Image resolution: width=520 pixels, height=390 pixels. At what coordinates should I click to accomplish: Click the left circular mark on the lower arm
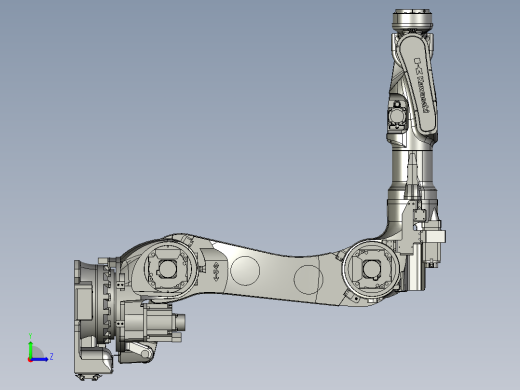click(x=245, y=271)
